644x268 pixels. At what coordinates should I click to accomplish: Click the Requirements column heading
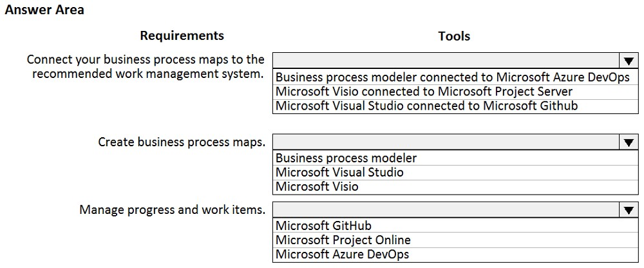click(182, 36)
